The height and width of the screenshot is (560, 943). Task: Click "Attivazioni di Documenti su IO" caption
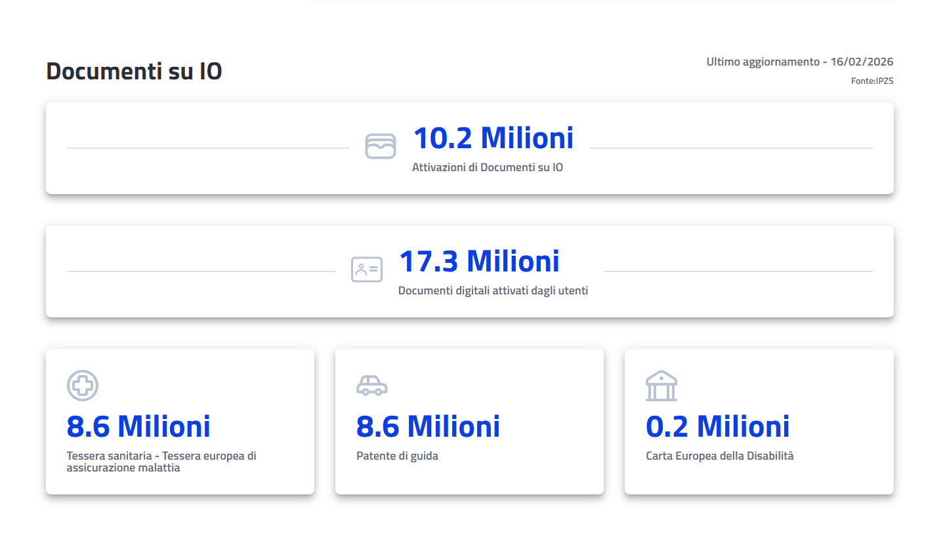(487, 167)
